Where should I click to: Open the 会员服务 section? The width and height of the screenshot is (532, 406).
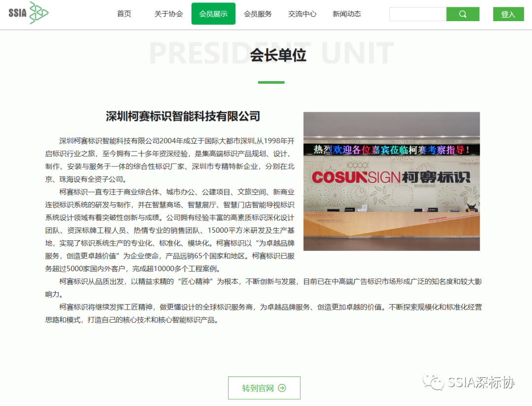(258, 14)
